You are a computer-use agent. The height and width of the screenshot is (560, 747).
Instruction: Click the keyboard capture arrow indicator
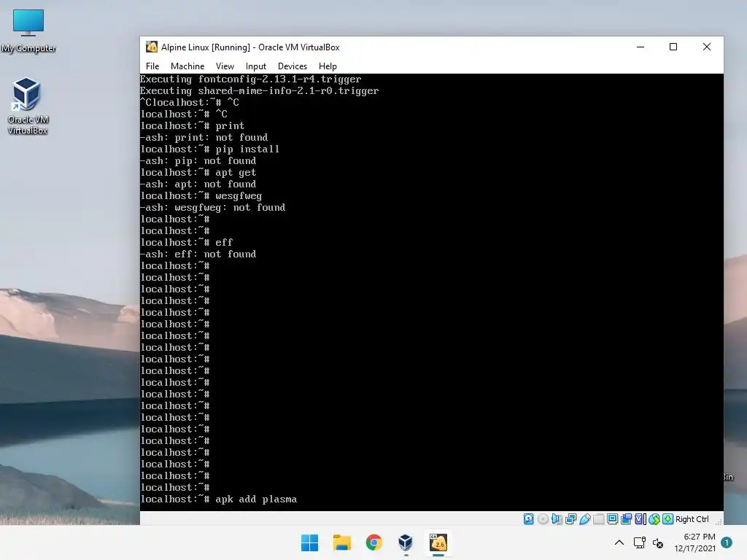(x=668, y=519)
